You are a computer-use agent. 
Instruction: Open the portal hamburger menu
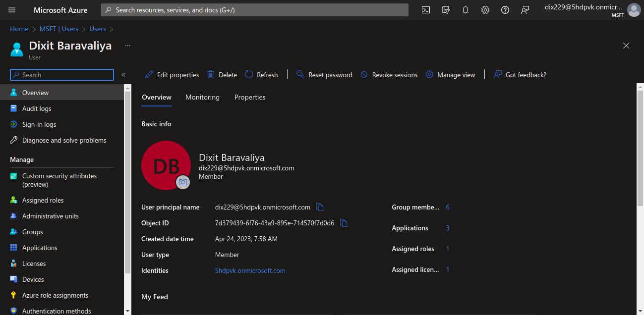click(12, 10)
